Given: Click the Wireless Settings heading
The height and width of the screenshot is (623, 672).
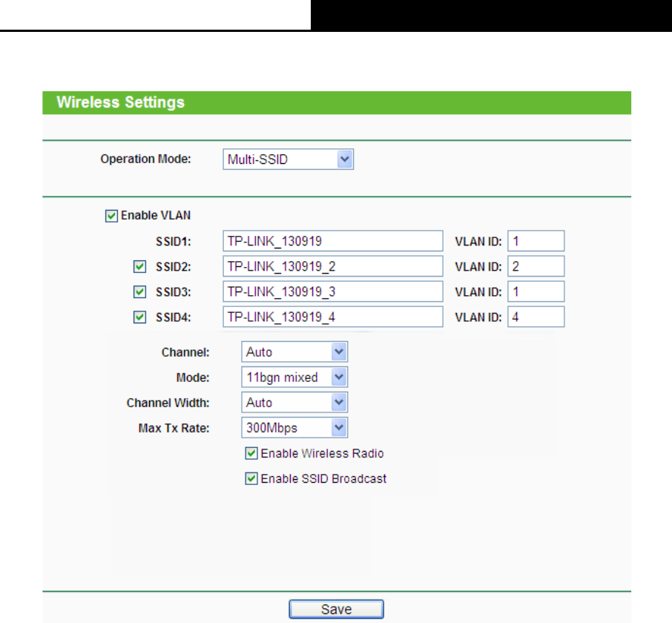Looking at the screenshot, I should click(x=120, y=102).
